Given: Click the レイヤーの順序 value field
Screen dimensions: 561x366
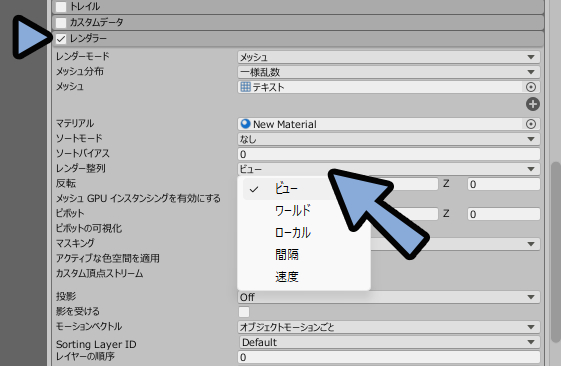Looking at the screenshot, I should tap(389, 357).
